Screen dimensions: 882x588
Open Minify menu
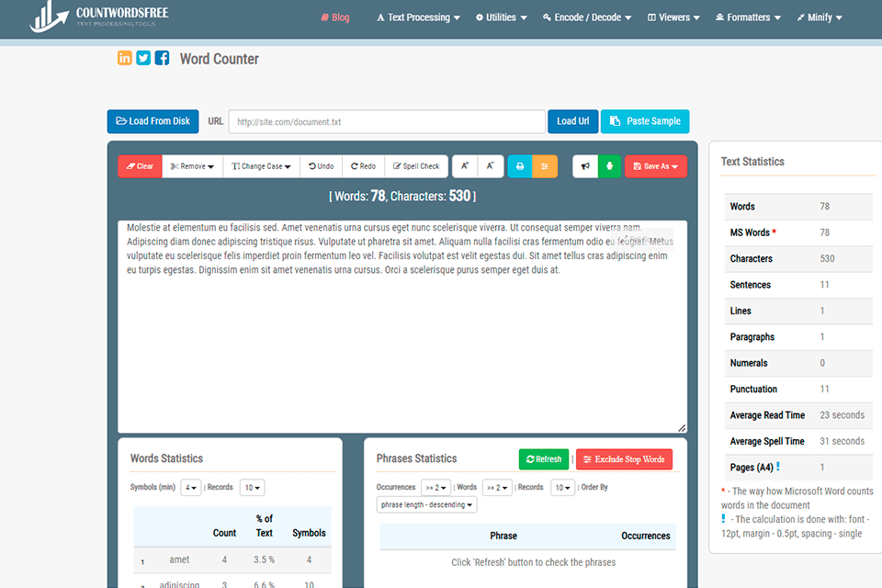pyautogui.click(x=820, y=17)
